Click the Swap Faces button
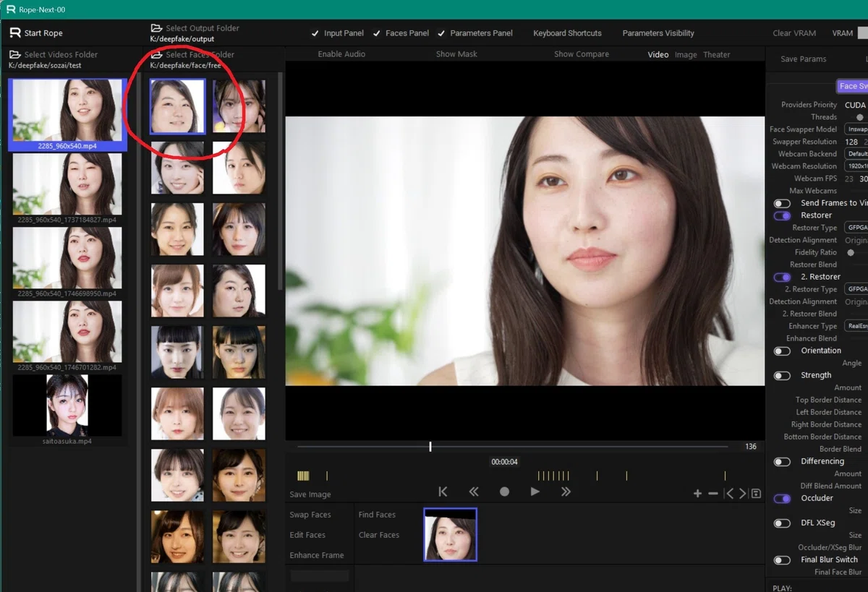This screenshot has width=868, height=592. point(310,515)
